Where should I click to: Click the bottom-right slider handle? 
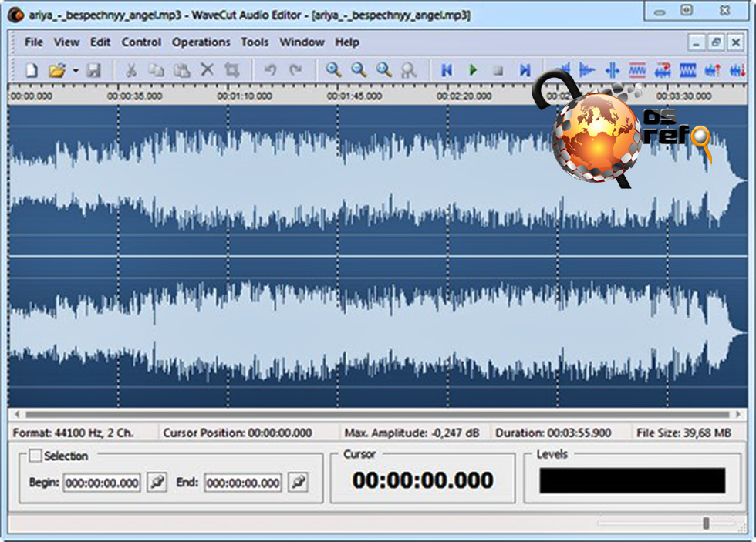706,523
